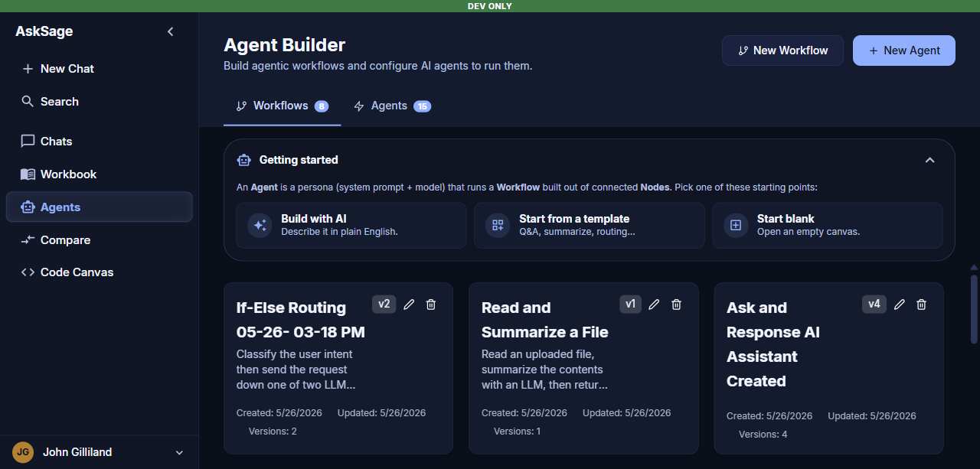Click the Agent Builder page heading

[285, 45]
